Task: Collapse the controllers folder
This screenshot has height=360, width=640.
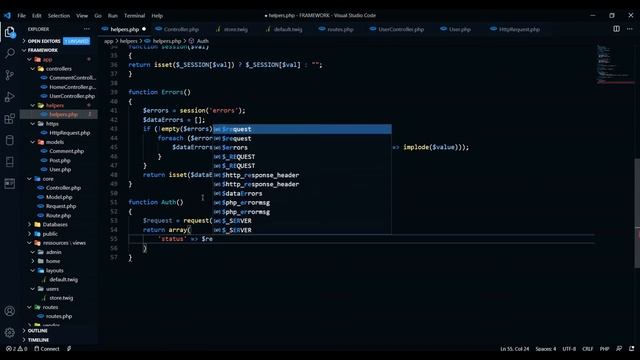Action: 58,69
